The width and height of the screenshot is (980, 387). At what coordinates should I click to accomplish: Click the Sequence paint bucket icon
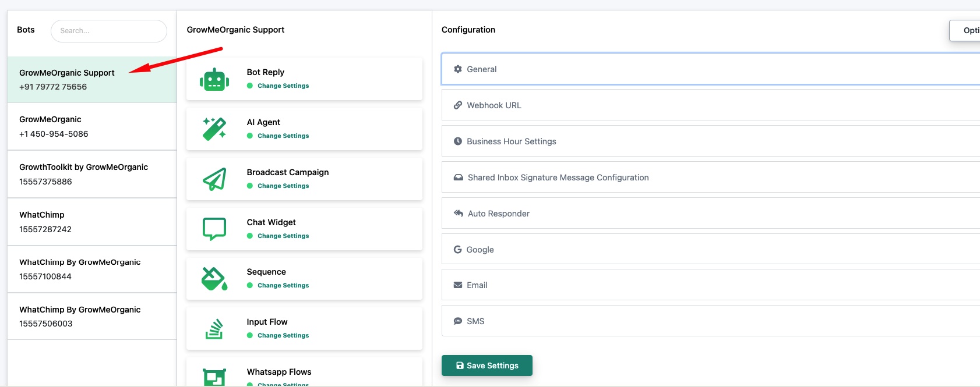(x=214, y=279)
